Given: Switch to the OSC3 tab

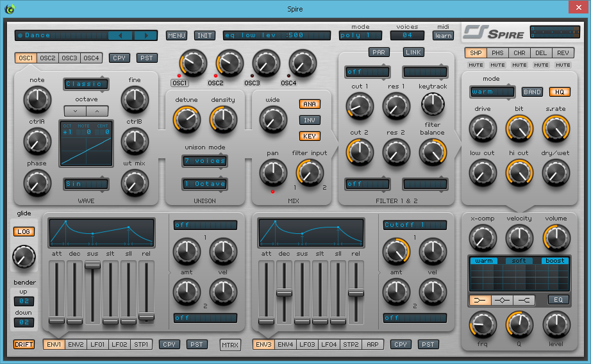Looking at the screenshot, I should (69, 58).
